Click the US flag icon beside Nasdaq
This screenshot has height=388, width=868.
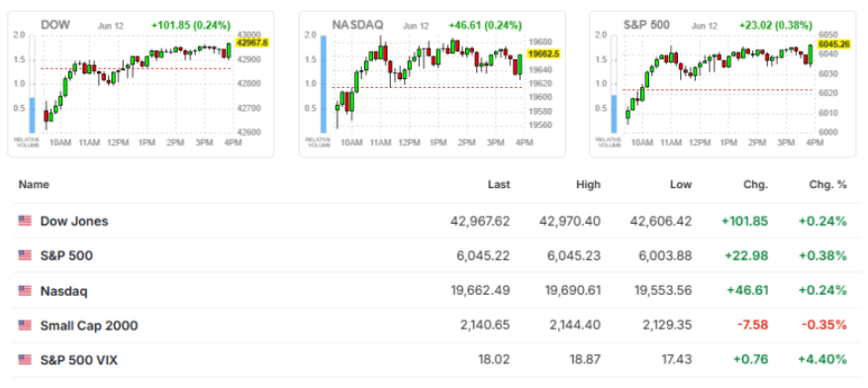click(x=25, y=290)
